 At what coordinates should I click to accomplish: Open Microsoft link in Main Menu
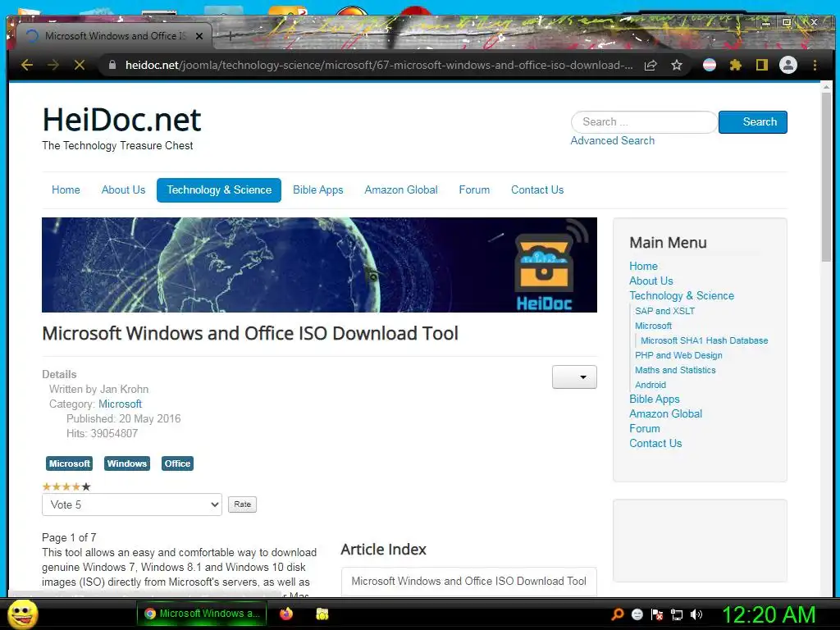point(653,326)
